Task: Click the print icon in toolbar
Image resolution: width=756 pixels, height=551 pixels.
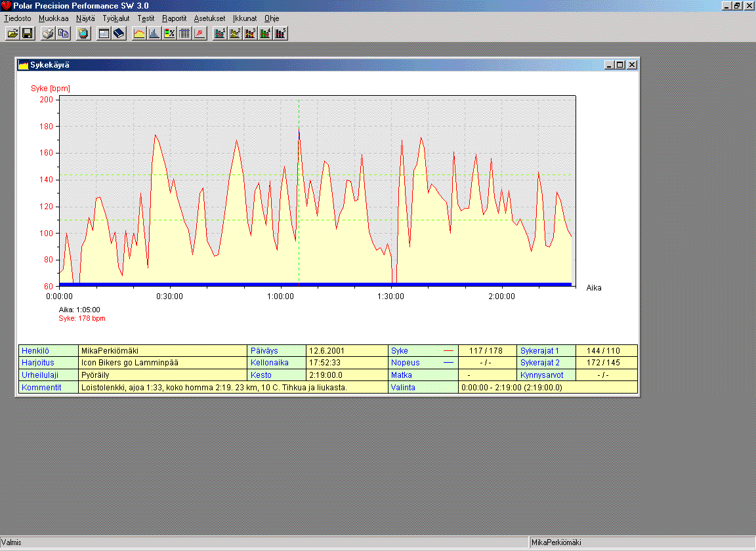Action: [48, 33]
